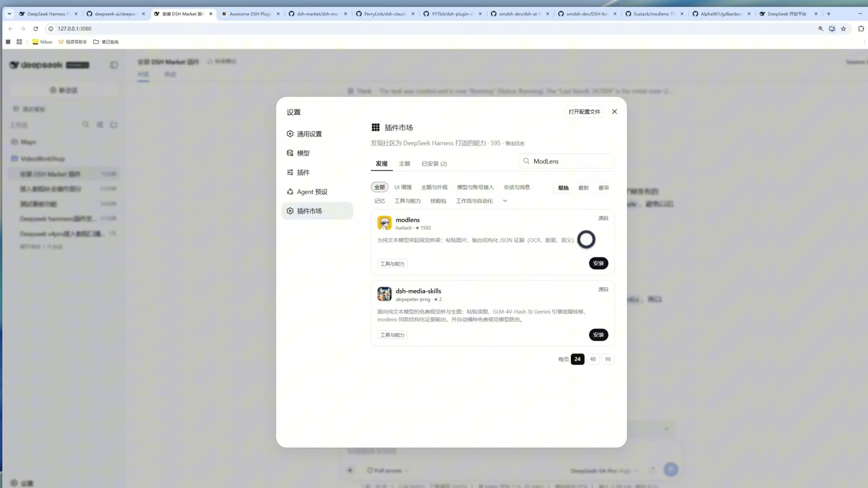The width and height of the screenshot is (868, 488).
Task: Close the Alpha961/gdkanban browser tab
Action: (749, 14)
